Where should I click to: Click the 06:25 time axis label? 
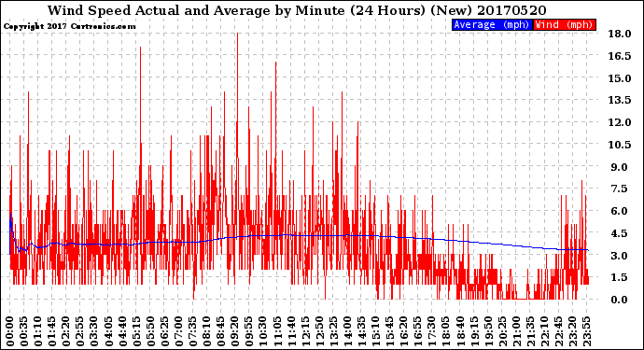164,331
